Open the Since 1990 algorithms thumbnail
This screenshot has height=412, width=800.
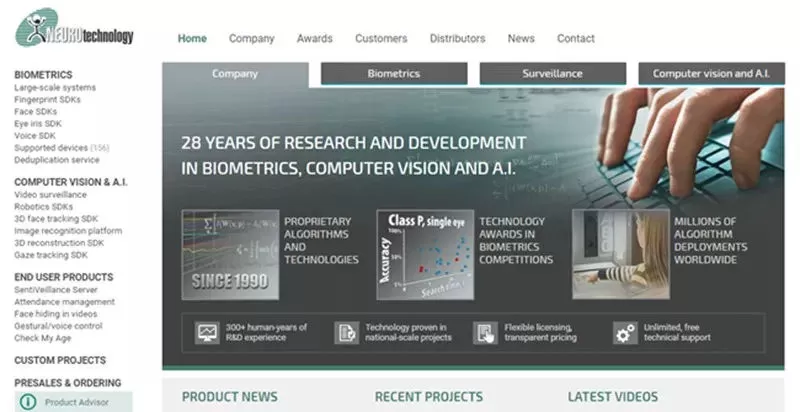(230, 254)
